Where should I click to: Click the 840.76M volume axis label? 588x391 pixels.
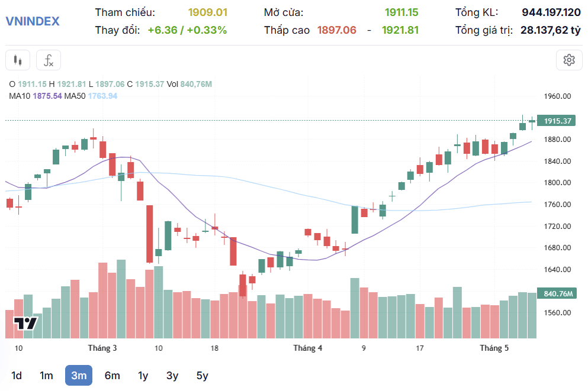(557, 293)
